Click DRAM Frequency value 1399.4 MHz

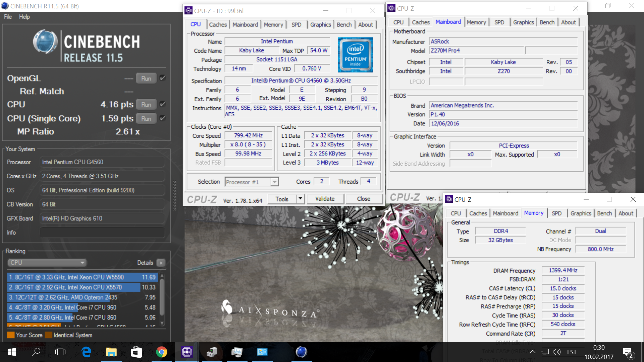coord(563,270)
